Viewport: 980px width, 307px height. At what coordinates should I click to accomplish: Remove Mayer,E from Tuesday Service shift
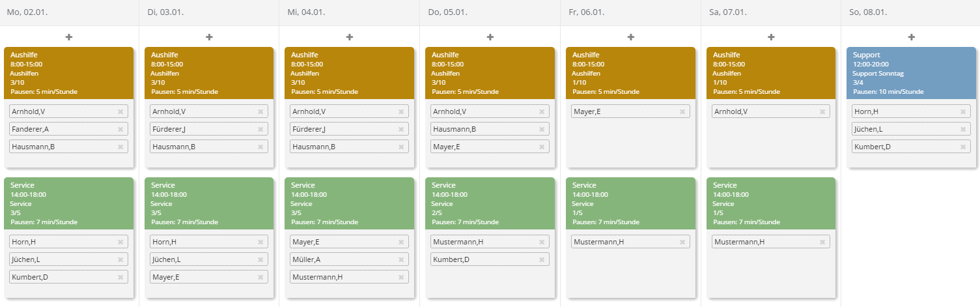pos(260,277)
